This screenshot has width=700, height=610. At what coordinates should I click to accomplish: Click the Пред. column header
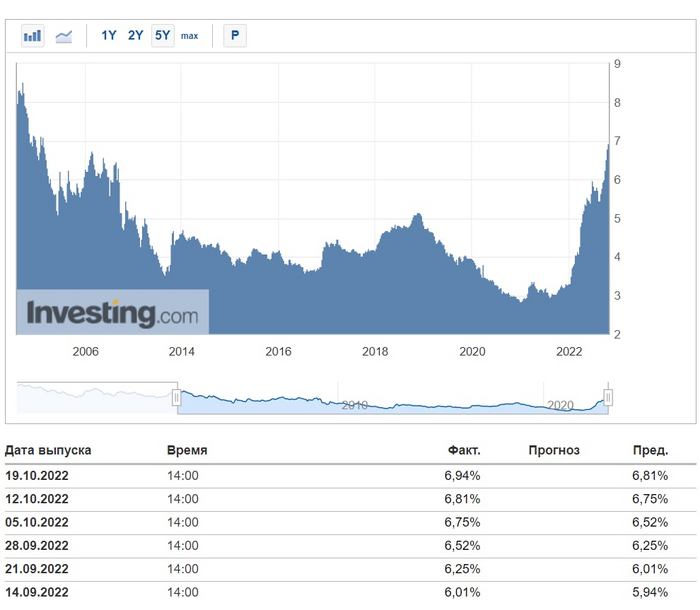pos(650,451)
